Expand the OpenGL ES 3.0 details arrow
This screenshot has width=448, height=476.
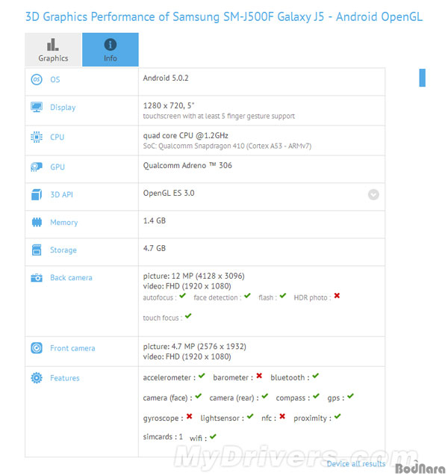(x=373, y=194)
